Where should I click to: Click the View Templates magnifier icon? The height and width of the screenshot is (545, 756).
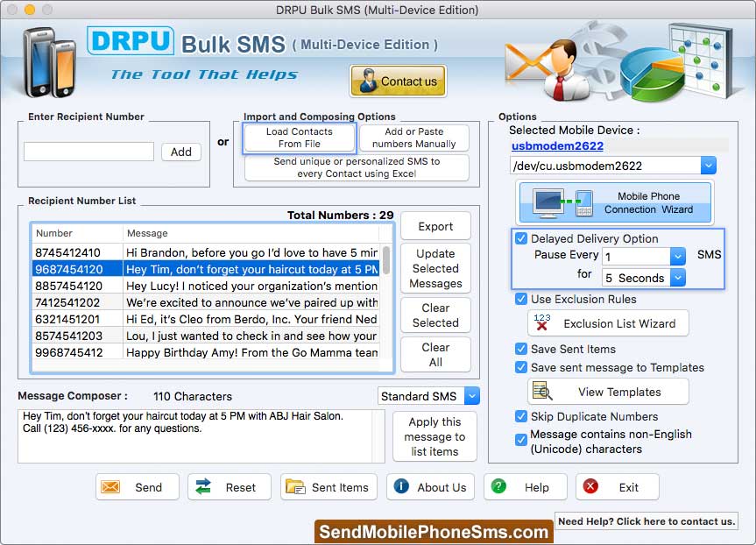coord(542,391)
